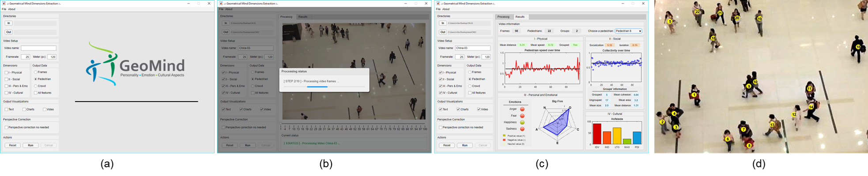Open the 'Pedestrian 8' chooser dropdown
868x176 pixels.
(x=628, y=31)
